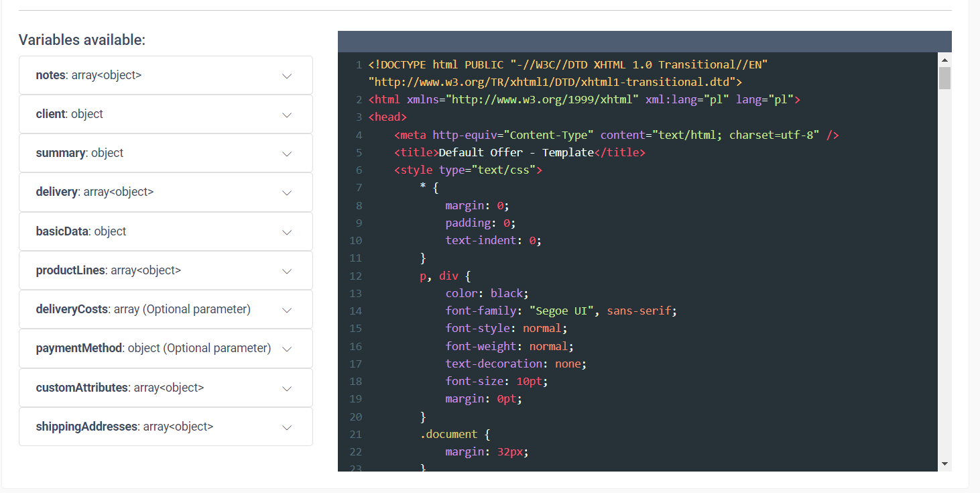Viewport: 980px width, 493px height.
Task: Click the 'Variables available:' heading
Action: pyautogui.click(x=82, y=40)
